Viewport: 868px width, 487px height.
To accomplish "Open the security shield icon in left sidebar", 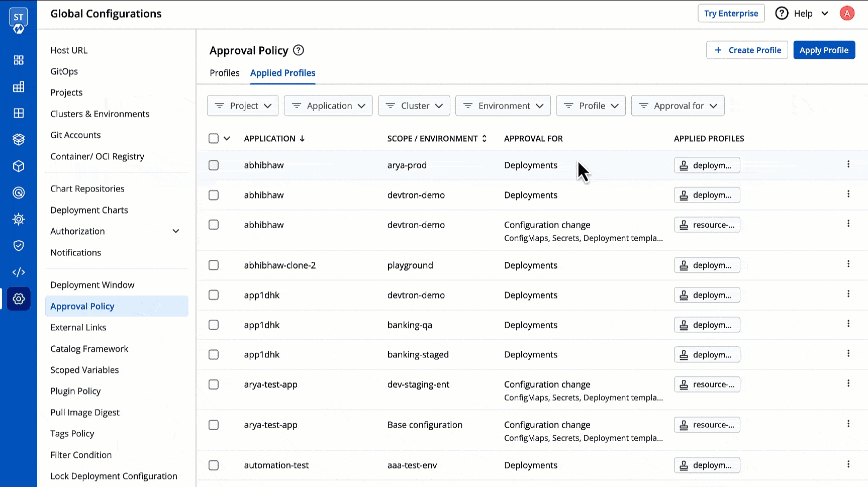I will (19, 246).
